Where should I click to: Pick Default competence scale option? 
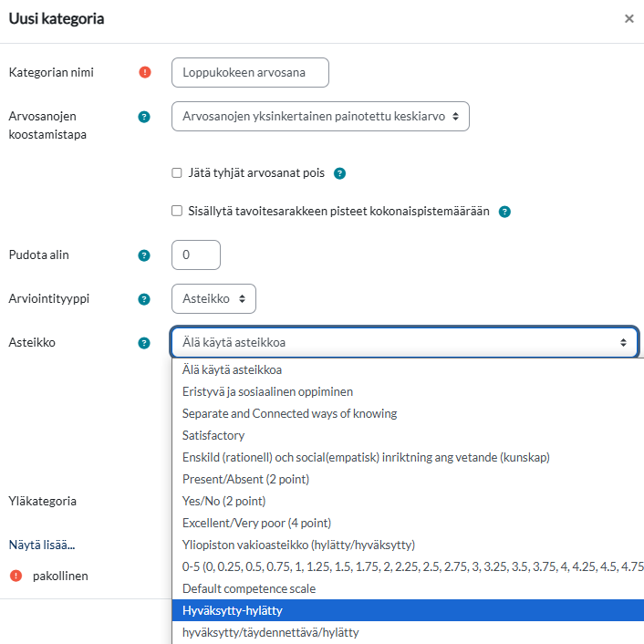pyautogui.click(x=249, y=588)
